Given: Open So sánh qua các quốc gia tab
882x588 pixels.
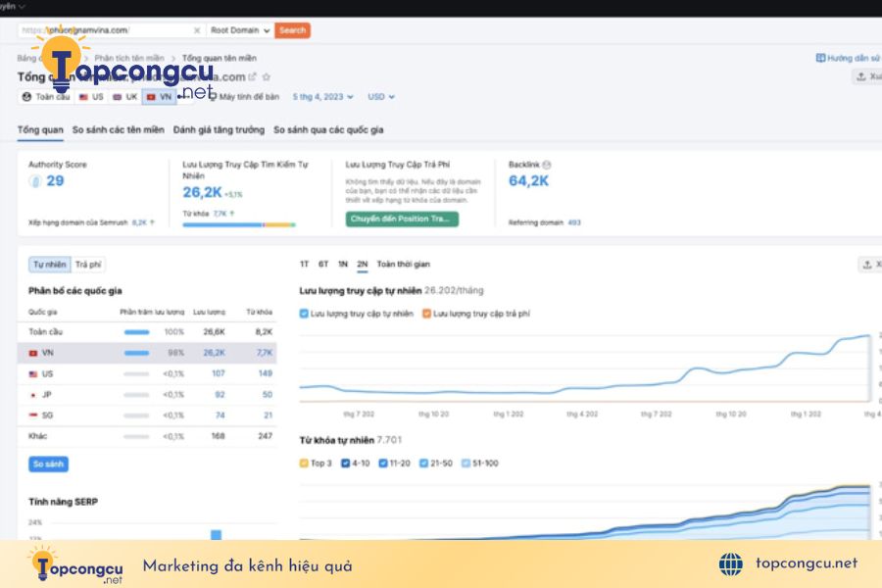Looking at the screenshot, I should pyautogui.click(x=328, y=130).
